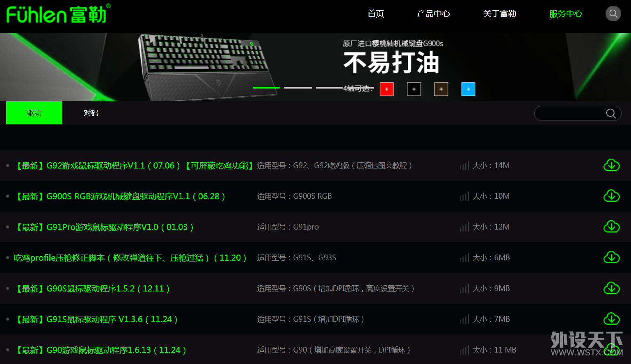Click 大小：6MB size label
Screen dimensions: 631x364
pos(491,258)
